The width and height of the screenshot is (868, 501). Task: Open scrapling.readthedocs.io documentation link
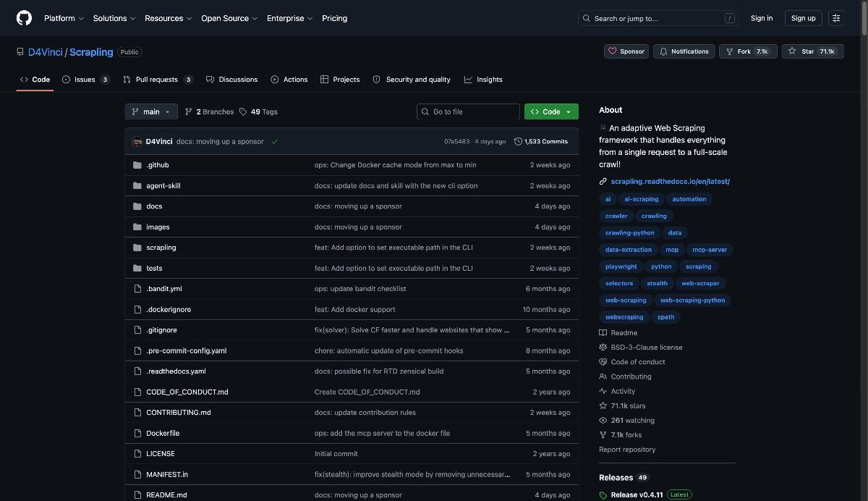670,182
